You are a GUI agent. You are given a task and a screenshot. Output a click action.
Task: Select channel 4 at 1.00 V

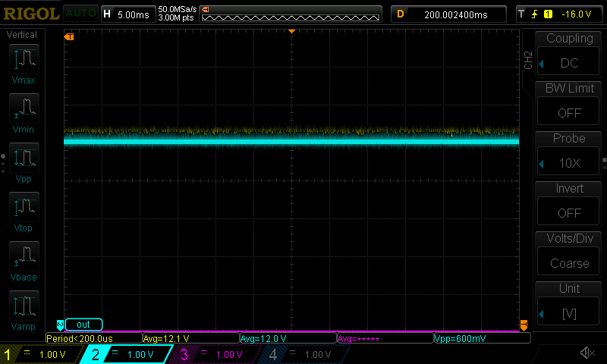tap(304, 354)
